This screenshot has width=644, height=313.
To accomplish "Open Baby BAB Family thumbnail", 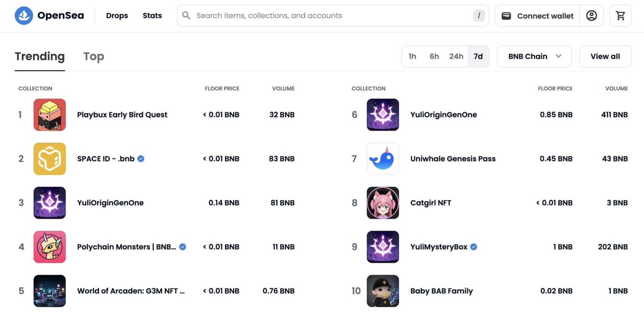I will pyautogui.click(x=383, y=291).
